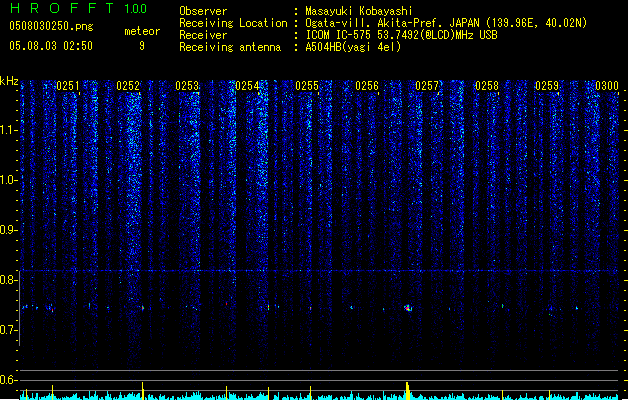This screenshot has width=629, height=400.
Task: Click the Receiving Location value text
Action: [446, 23]
